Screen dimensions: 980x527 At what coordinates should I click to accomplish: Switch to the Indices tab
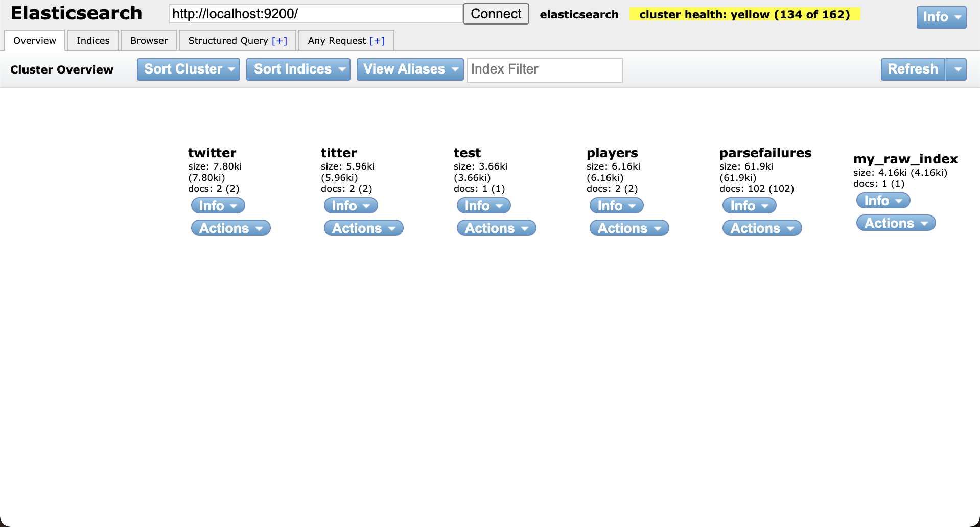click(92, 40)
